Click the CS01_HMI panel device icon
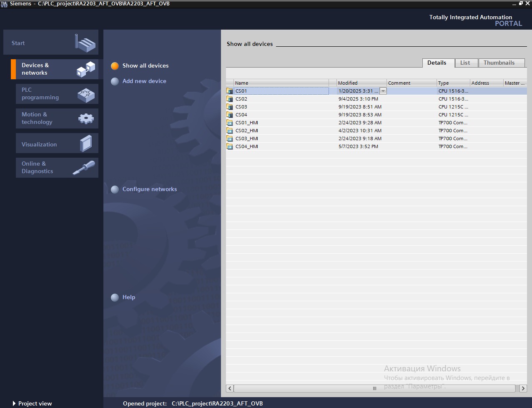The height and width of the screenshot is (408, 532). pos(230,123)
